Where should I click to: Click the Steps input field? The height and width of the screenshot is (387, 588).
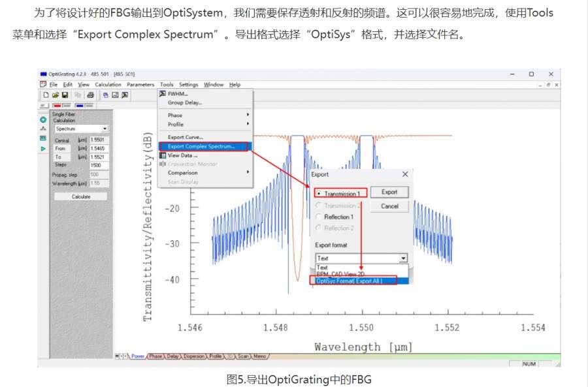click(x=99, y=165)
